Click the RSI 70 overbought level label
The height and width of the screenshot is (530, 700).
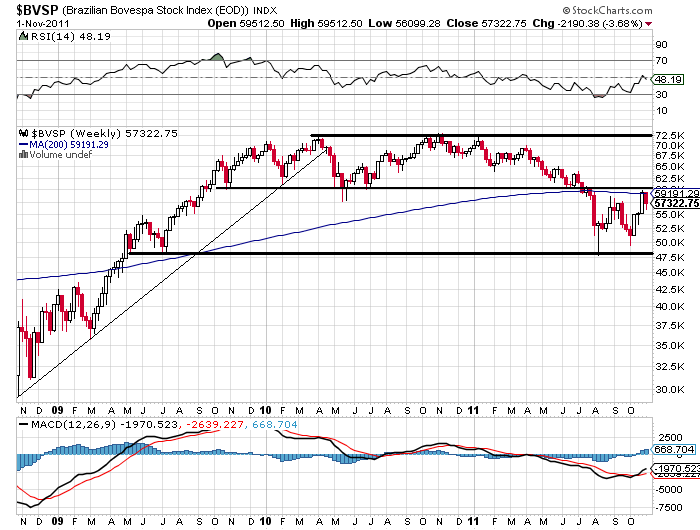(x=662, y=60)
